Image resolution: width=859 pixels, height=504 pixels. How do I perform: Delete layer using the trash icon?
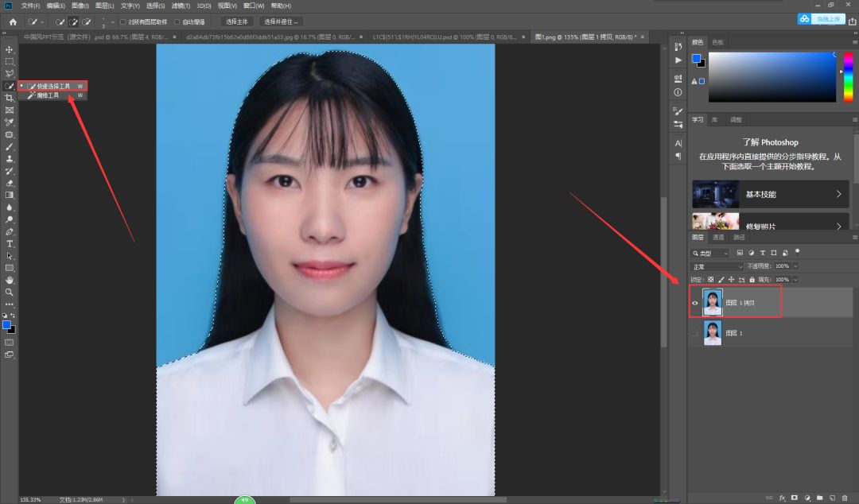coord(845,498)
